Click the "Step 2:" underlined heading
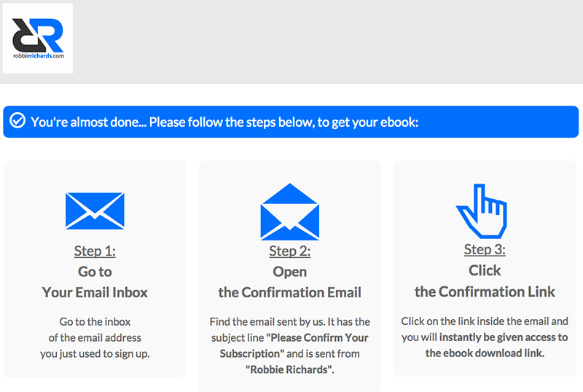The height and width of the screenshot is (392, 583). click(x=290, y=251)
